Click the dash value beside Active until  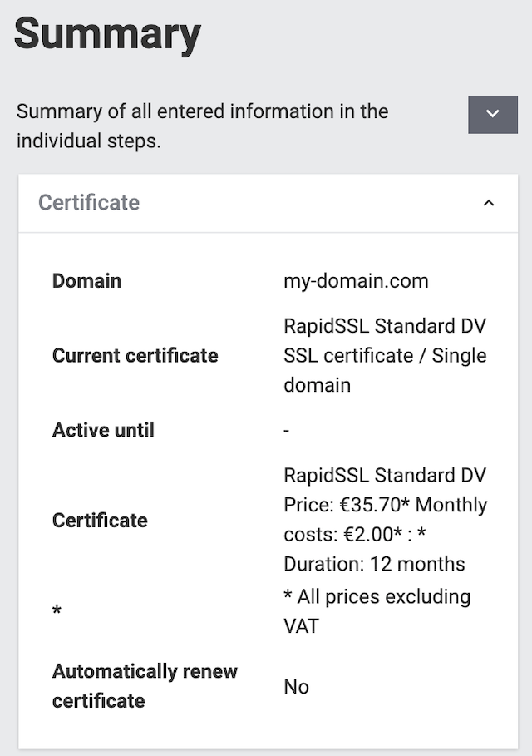point(287,431)
